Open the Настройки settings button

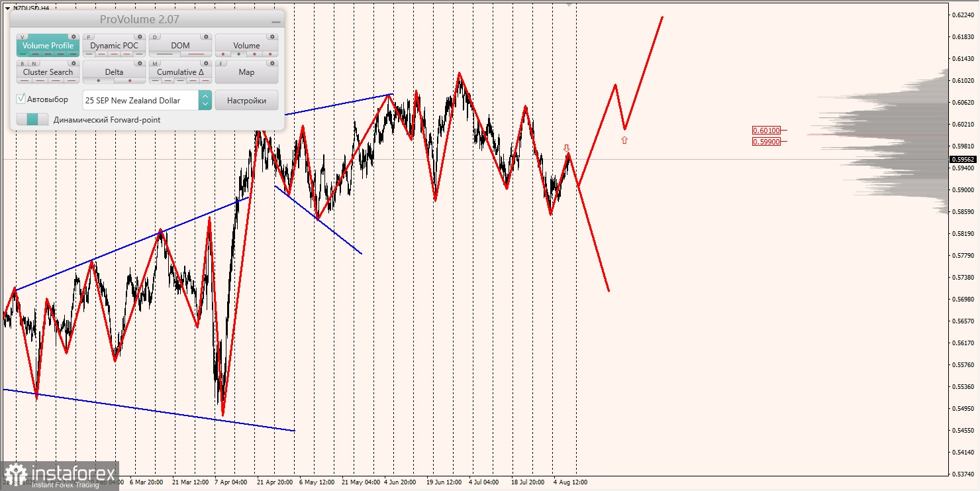(246, 100)
